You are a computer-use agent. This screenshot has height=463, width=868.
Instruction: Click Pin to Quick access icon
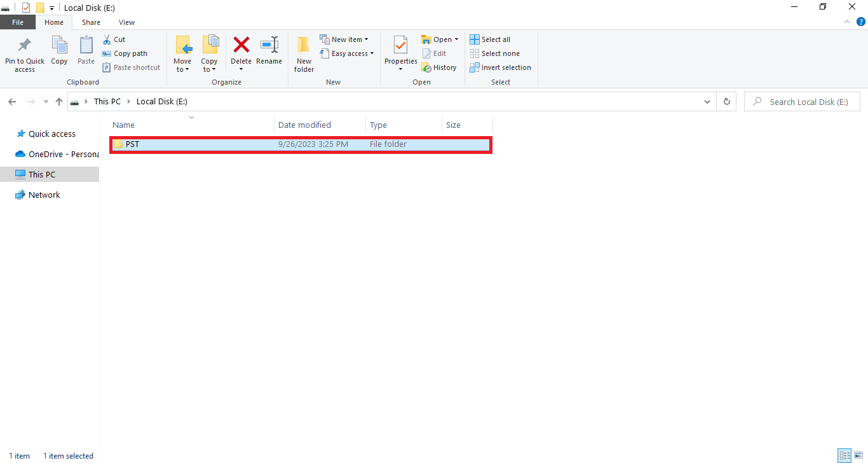(x=25, y=46)
